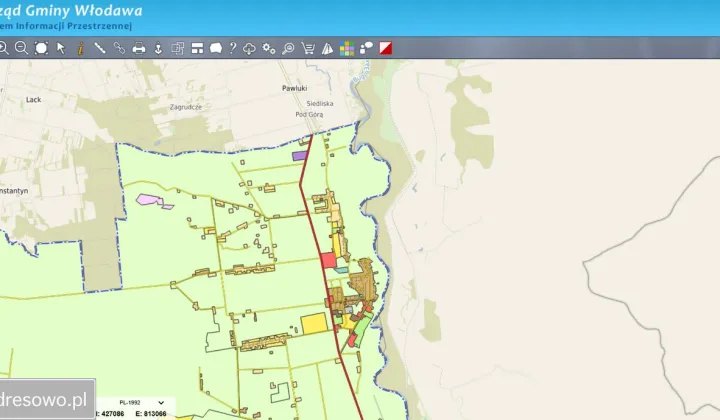Click the red and white square icon
The image size is (720, 420).
click(x=386, y=48)
